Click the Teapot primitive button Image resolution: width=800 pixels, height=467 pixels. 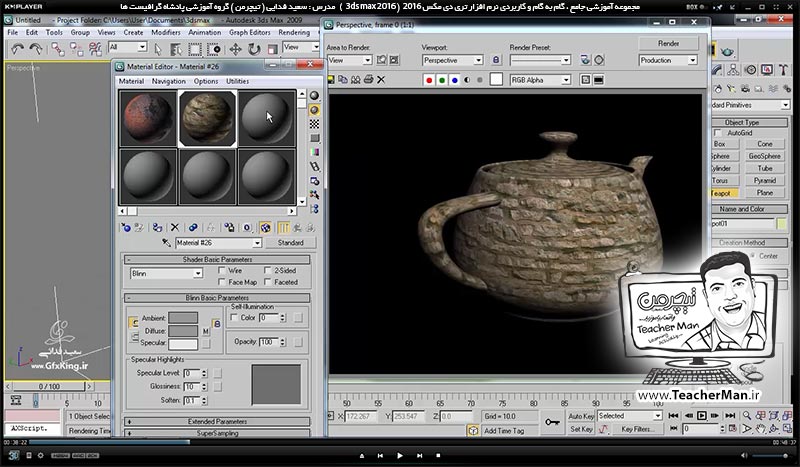click(x=724, y=193)
